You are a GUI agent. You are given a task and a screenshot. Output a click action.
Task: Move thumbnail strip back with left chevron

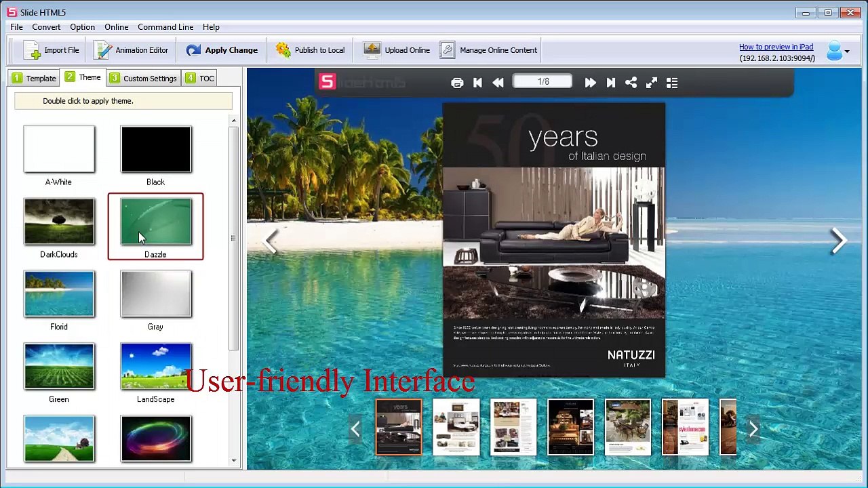click(355, 428)
